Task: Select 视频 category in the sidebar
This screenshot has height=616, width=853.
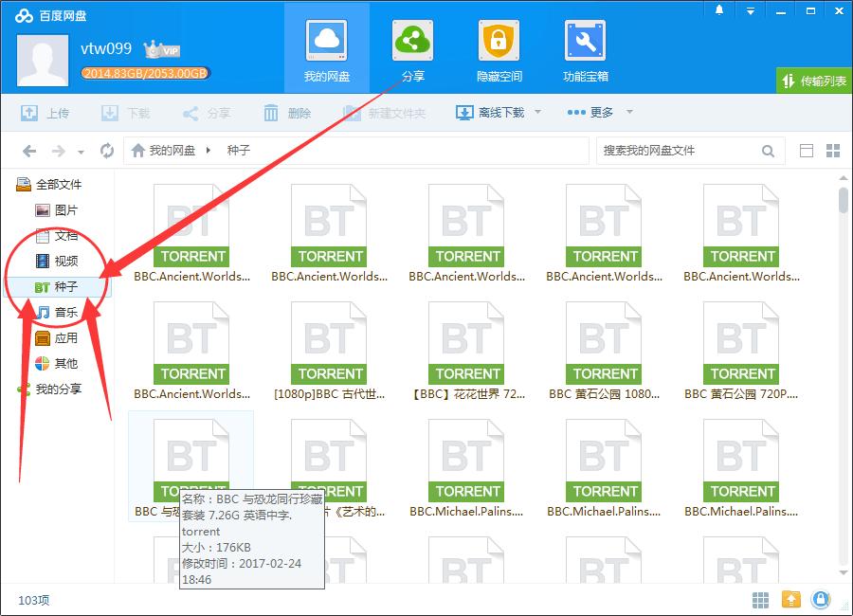Action: pyautogui.click(x=57, y=262)
